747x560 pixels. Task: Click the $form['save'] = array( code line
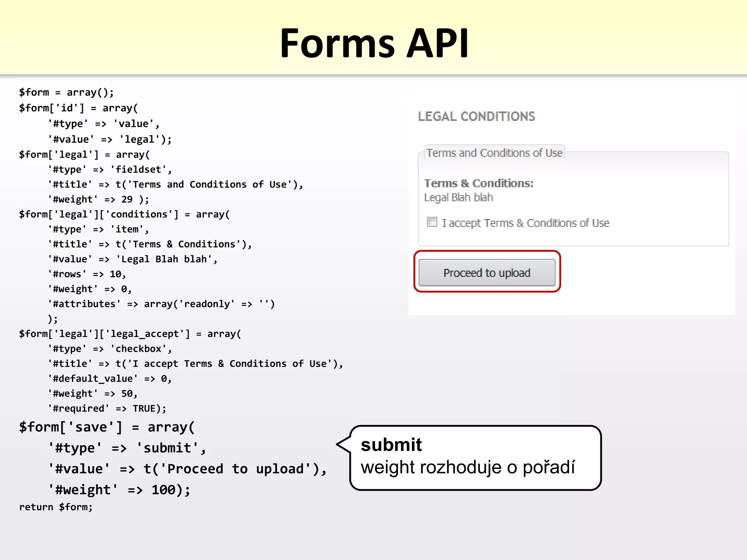[107, 427]
